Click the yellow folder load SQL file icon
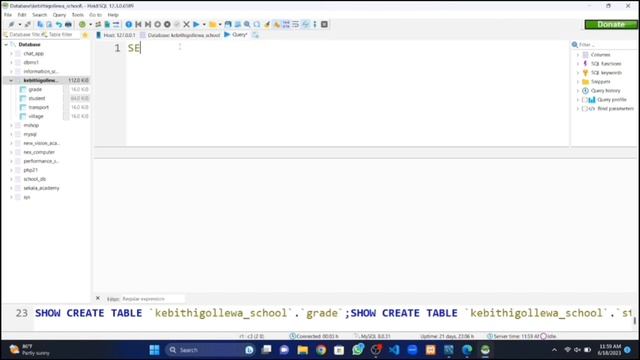Screen dimensions: 640x360 [x=213, y=24]
